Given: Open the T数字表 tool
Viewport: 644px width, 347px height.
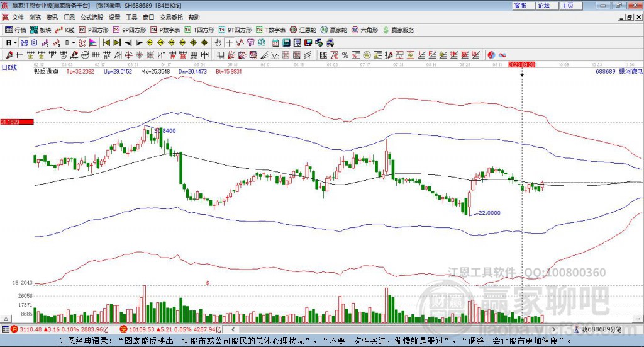Looking at the screenshot, I should tap(270, 30).
